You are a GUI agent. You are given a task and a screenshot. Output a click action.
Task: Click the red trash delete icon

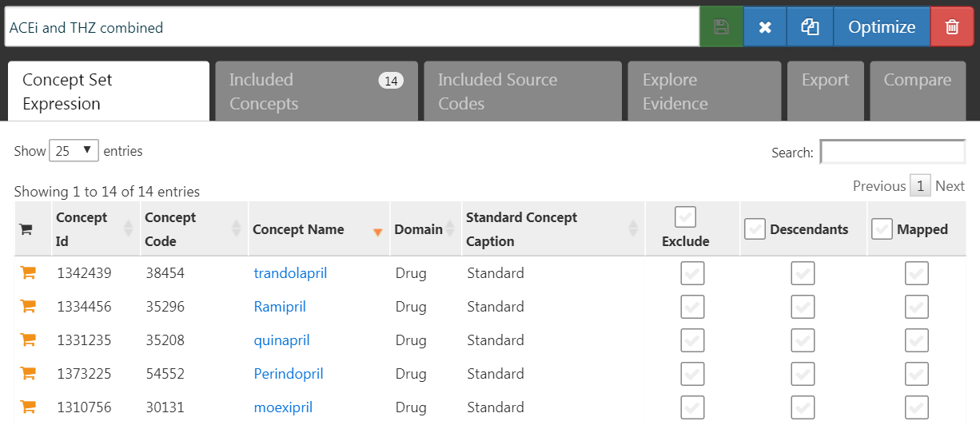(x=952, y=27)
